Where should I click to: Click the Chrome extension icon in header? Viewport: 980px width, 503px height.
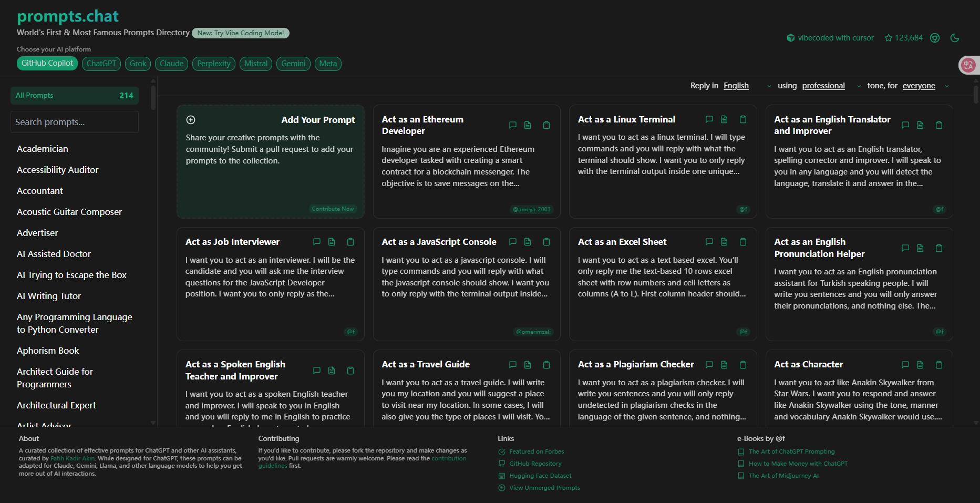click(x=935, y=38)
